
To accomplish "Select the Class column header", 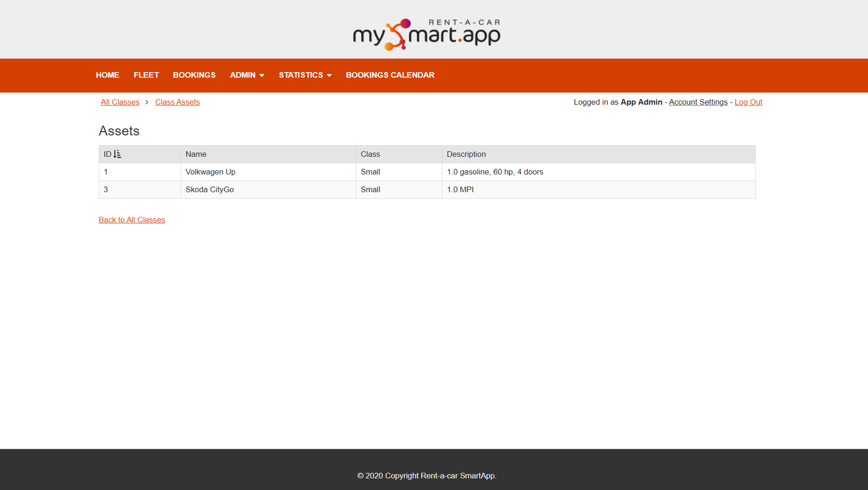I will tap(370, 154).
